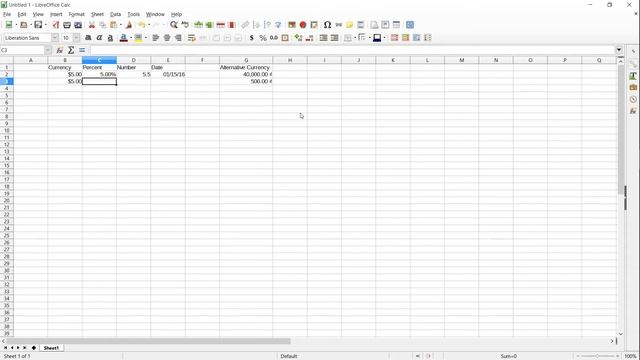Viewport: 640px width, 360px height.
Task: Insert comment sticky-note icon
Action: click(349, 25)
